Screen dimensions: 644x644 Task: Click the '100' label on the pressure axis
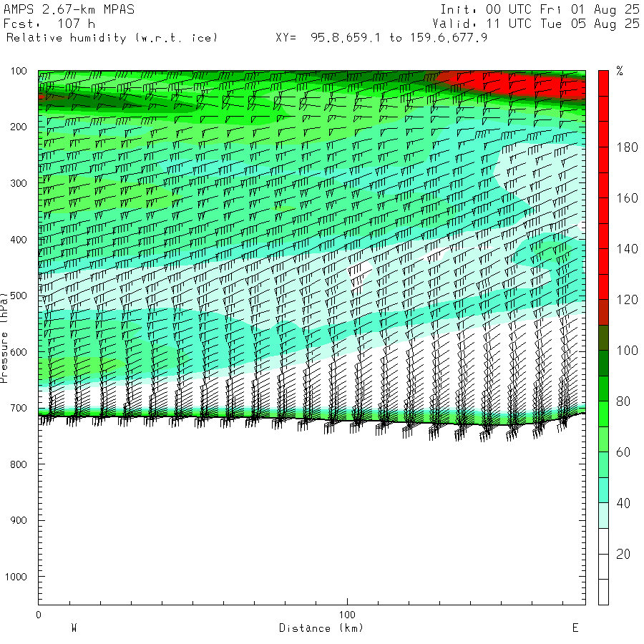pyautogui.click(x=19, y=71)
